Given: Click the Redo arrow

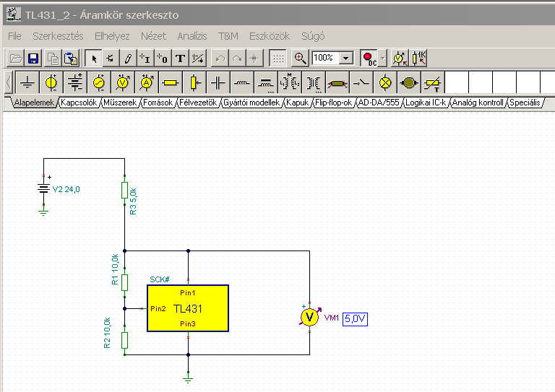Looking at the screenshot, I should pos(237,58).
